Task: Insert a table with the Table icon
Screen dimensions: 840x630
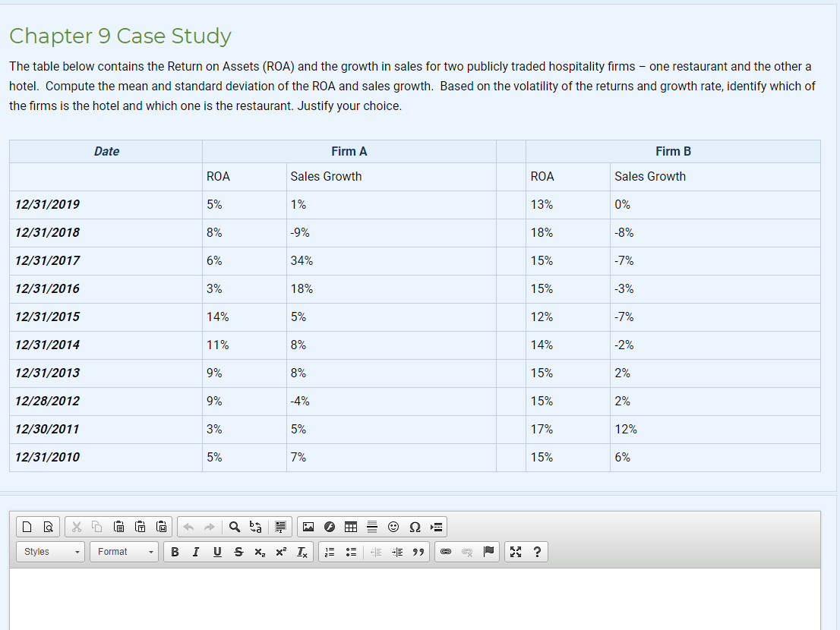Action: click(351, 527)
